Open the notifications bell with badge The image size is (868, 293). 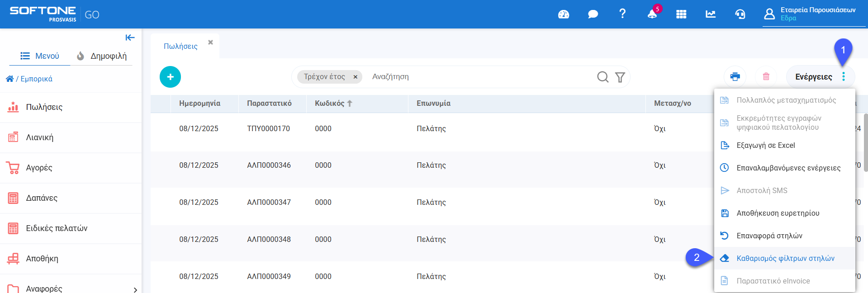(652, 14)
